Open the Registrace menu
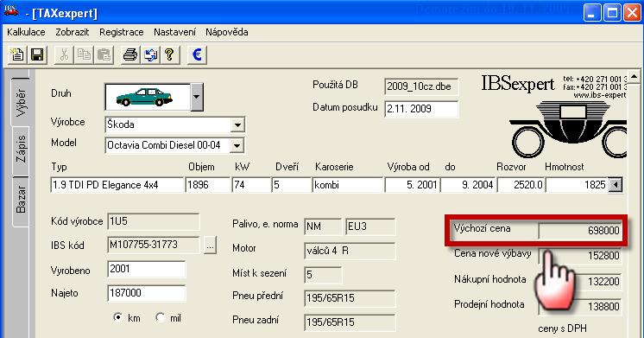This screenshot has width=644, height=338. (122, 32)
